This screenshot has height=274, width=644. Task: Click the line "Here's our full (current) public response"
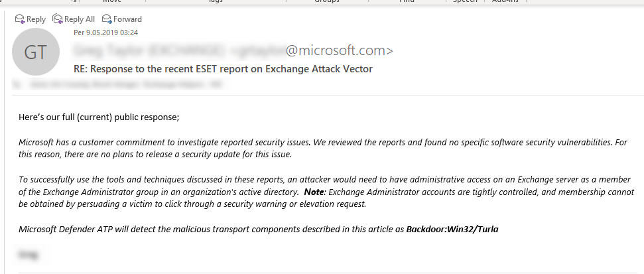coord(99,117)
